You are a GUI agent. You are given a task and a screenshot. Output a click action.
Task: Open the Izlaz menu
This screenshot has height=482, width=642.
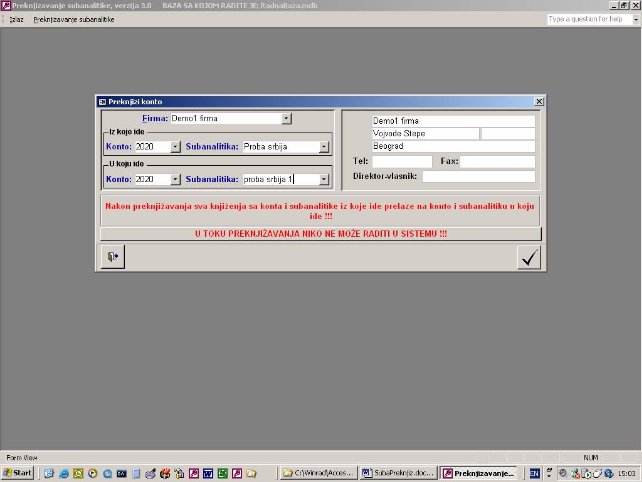click(x=16, y=19)
